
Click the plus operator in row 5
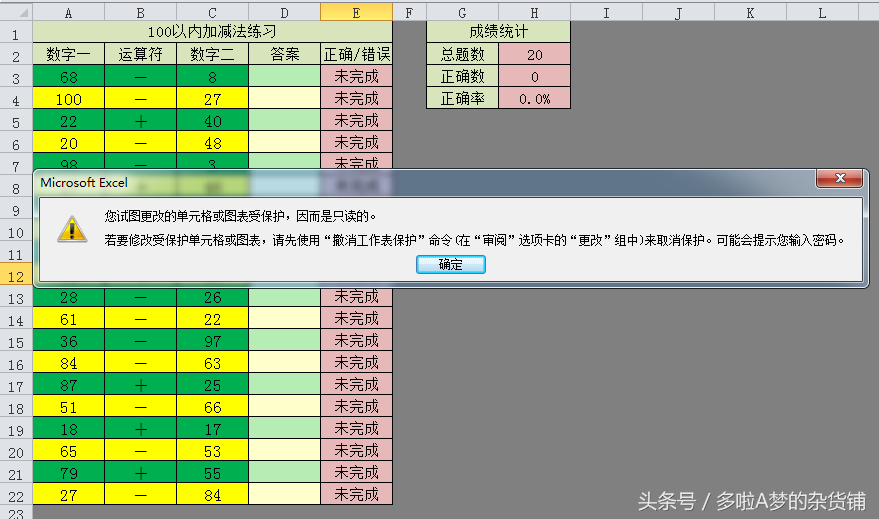point(140,121)
